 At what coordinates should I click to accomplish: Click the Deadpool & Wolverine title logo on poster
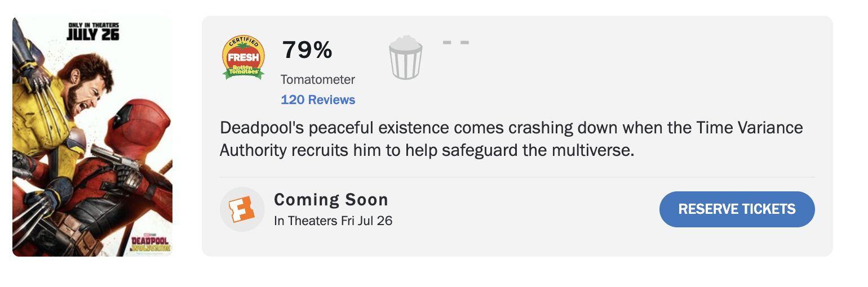point(150,243)
